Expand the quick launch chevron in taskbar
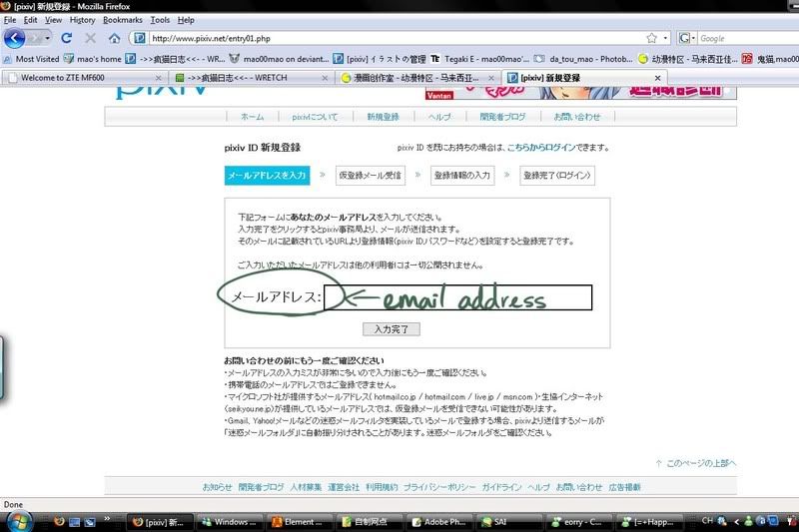799x532 pixels. coord(107,519)
